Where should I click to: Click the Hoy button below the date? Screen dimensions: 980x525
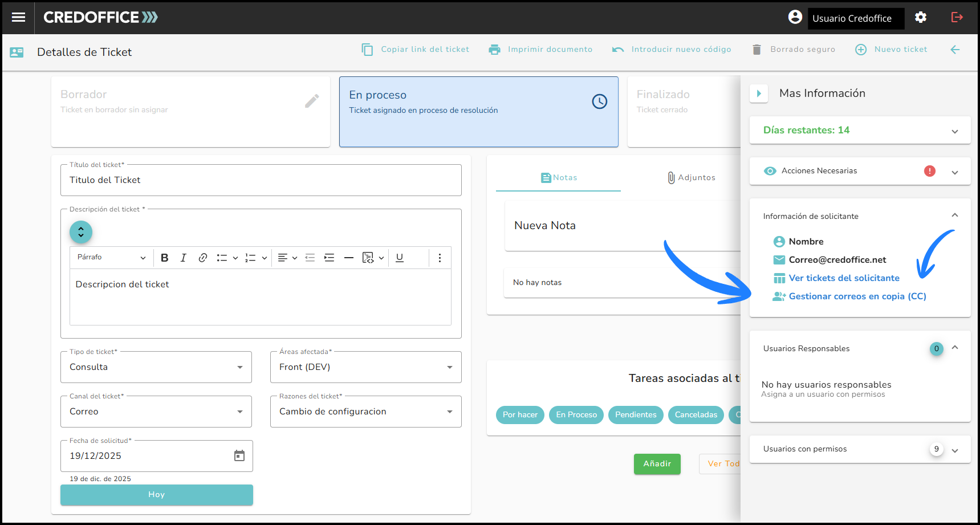click(x=156, y=494)
